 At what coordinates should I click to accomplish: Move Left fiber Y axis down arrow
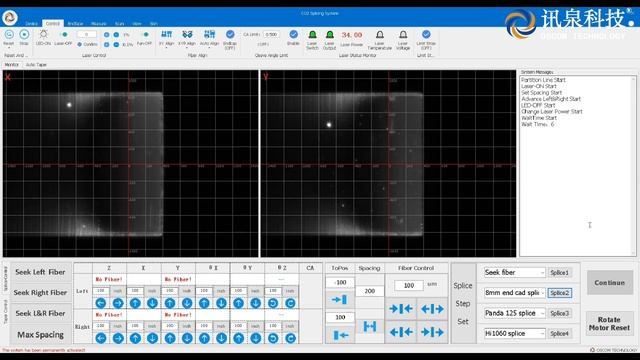[187, 303]
